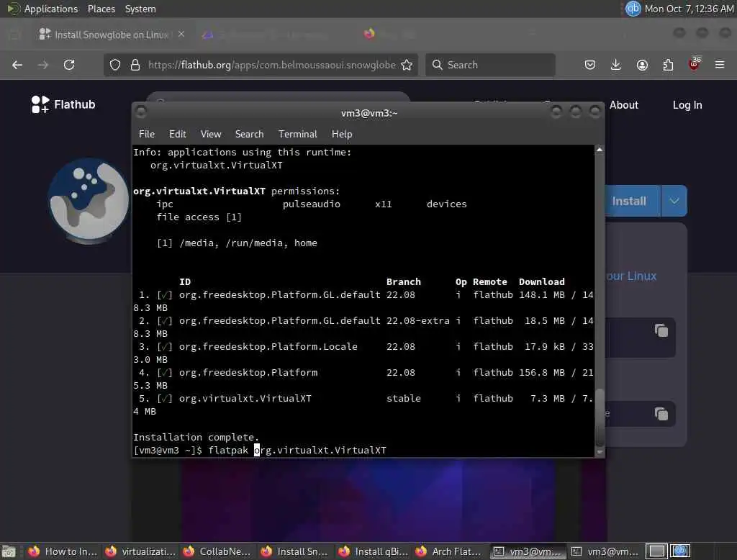The height and width of the screenshot is (560, 737).
Task: Open the terminal Terminal menu
Action: point(297,134)
